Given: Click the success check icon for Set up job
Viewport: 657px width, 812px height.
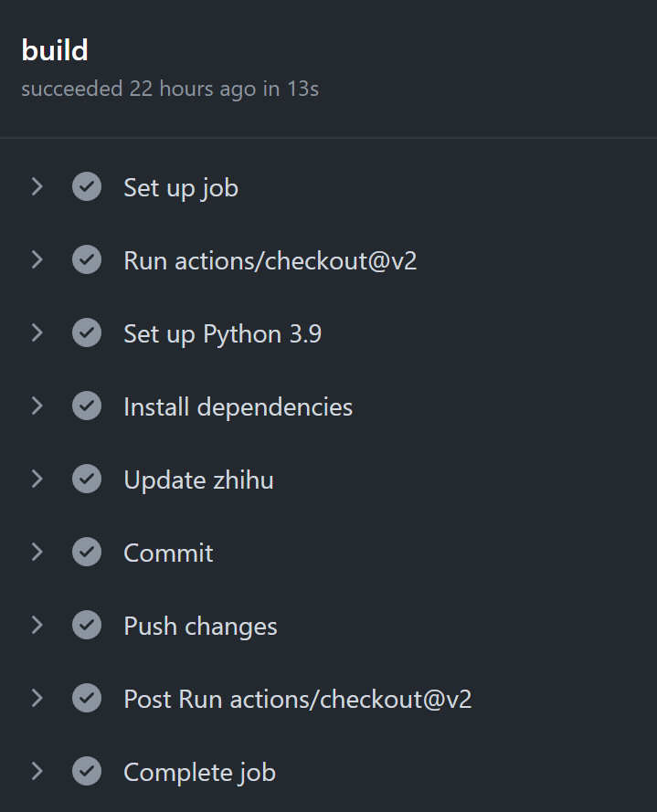Looking at the screenshot, I should [x=87, y=187].
